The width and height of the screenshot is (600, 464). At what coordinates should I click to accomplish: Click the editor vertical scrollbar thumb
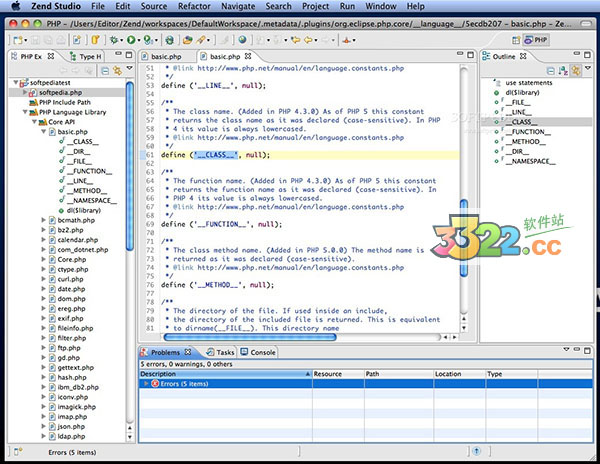[463, 238]
